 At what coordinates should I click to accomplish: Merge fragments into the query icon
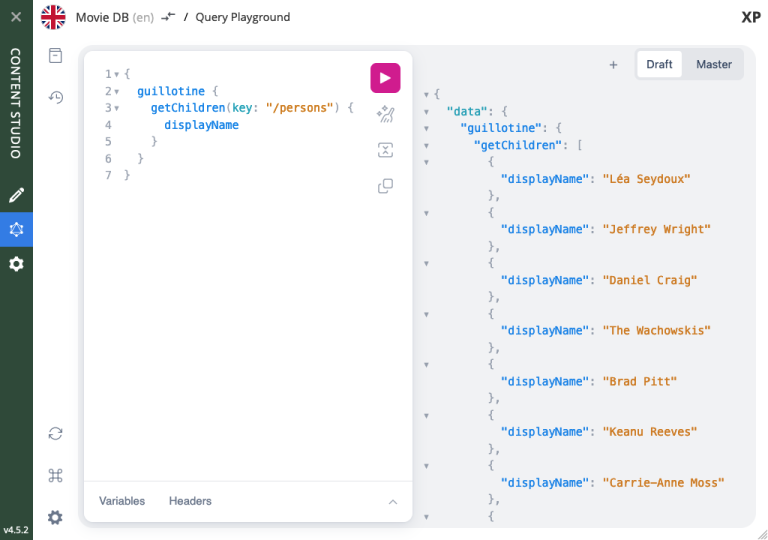click(x=385, y=150)
